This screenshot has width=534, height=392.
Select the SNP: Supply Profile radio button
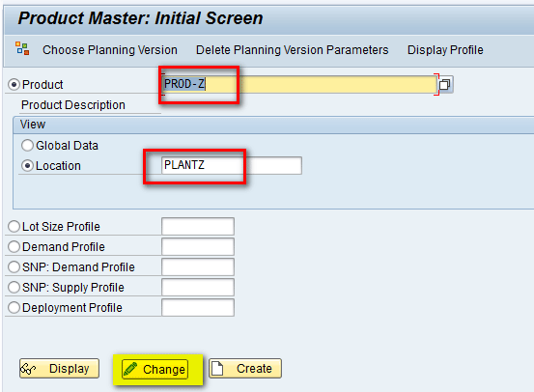click(14, 288)
